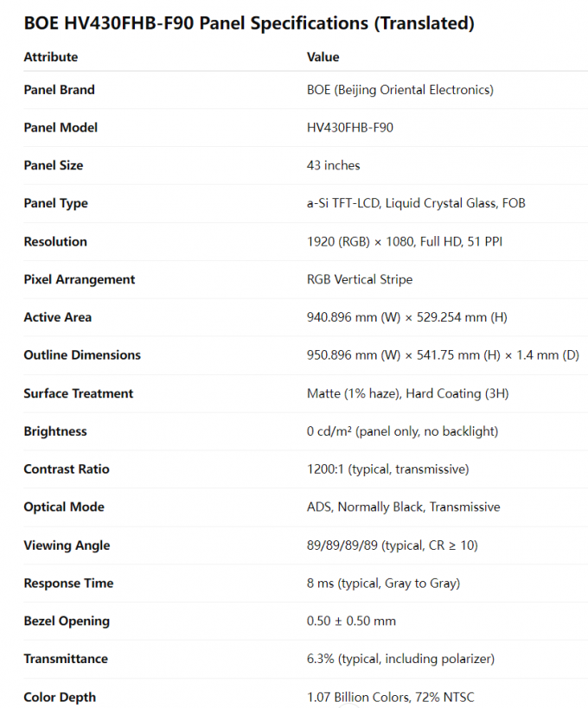Select the Brightness row label

pyautogui.click(x=55, y=431)
